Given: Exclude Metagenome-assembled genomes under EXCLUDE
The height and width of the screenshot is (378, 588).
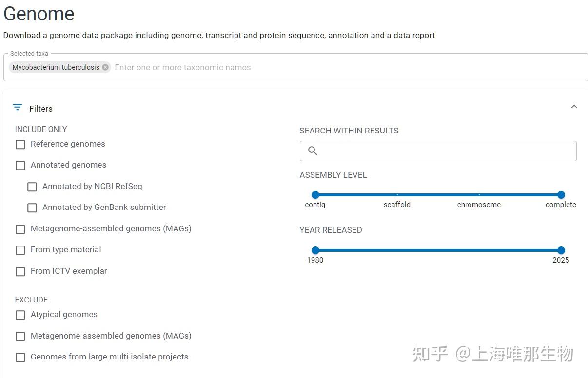Looking at the screenshot, I should 20,336.
